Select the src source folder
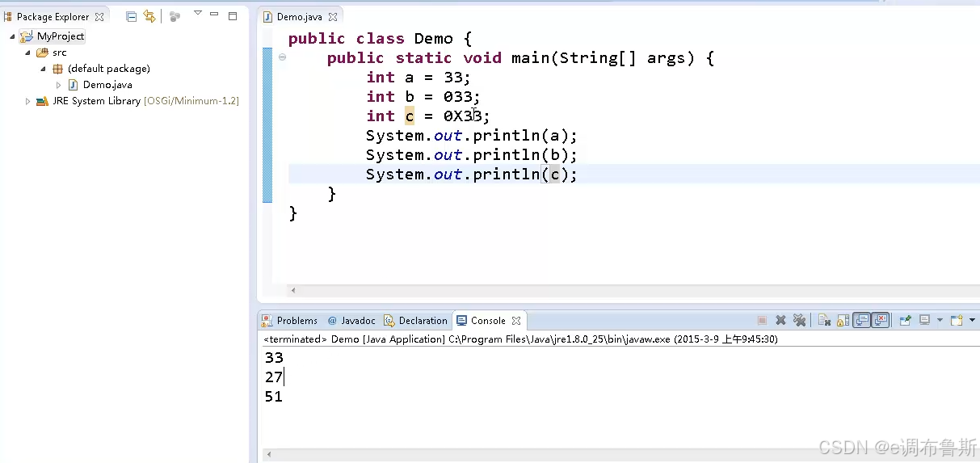Viewport: 980px width, 463px height. [60, 53]
